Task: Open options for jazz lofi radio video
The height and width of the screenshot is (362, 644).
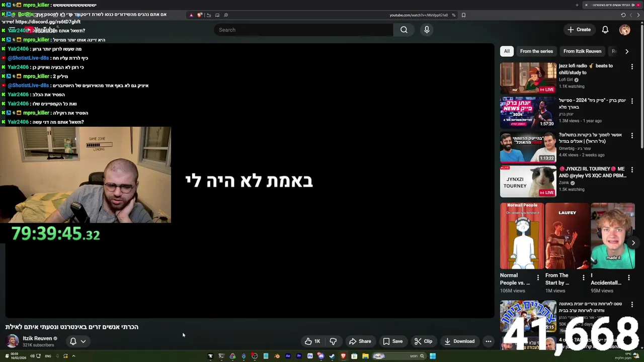Action: (x=632, y=66)
